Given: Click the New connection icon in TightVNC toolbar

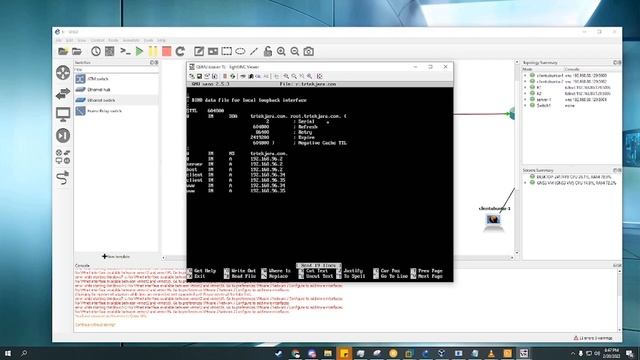Looking at the screenshot, I should [192, 76].
